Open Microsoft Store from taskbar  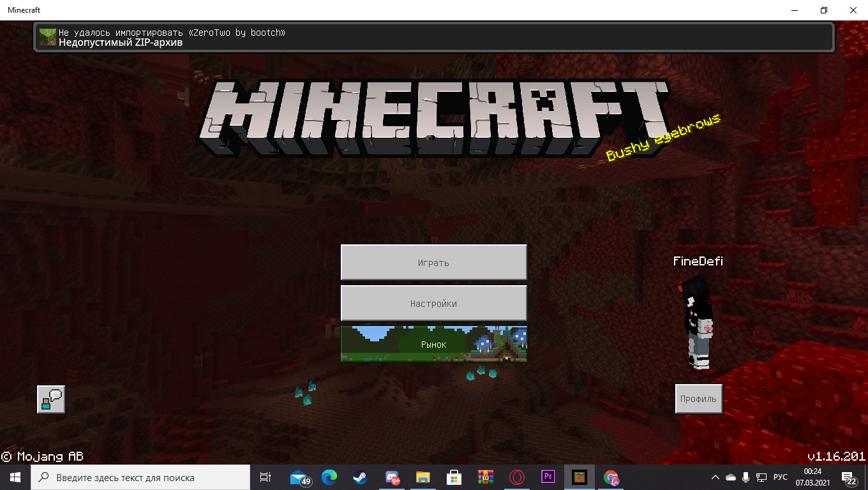(454, 477)
